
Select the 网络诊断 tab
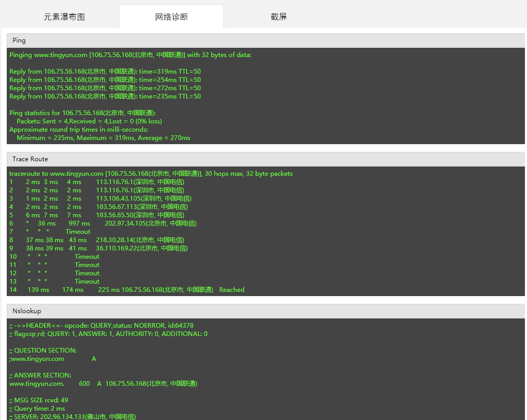click(172, 17)
